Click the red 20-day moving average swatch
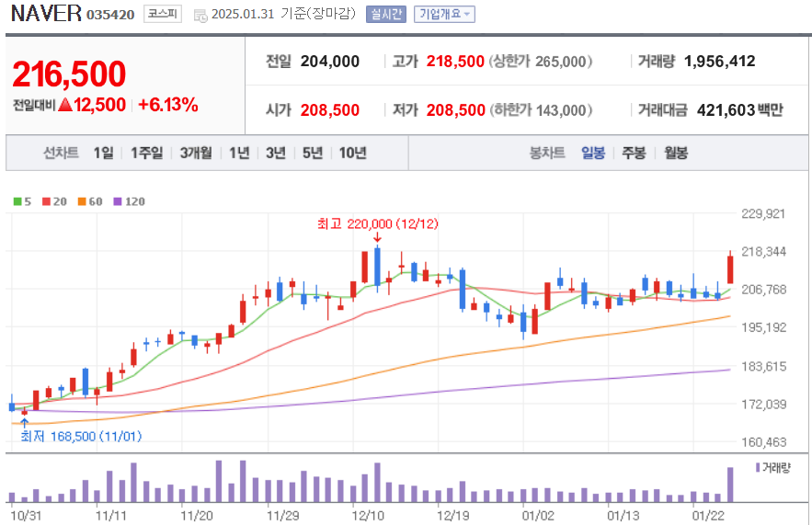812x525 pixels. click(x=46, y=201)
